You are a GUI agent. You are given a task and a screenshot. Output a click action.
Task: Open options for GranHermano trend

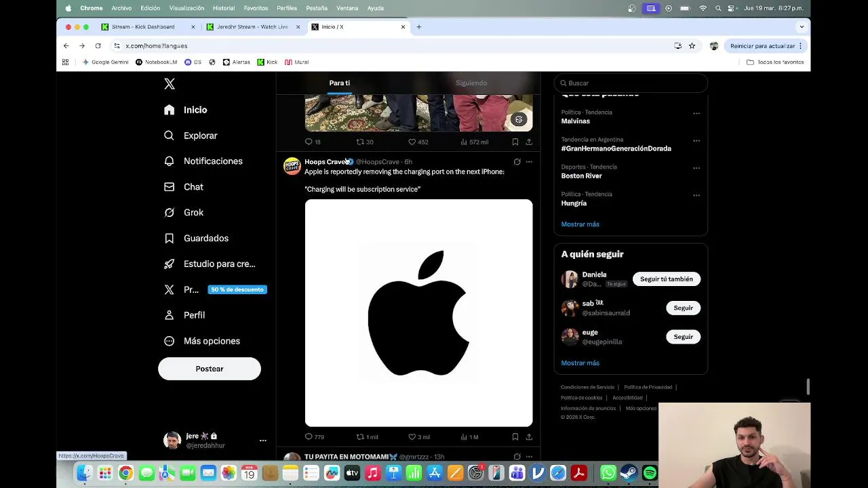pos(696,141)
